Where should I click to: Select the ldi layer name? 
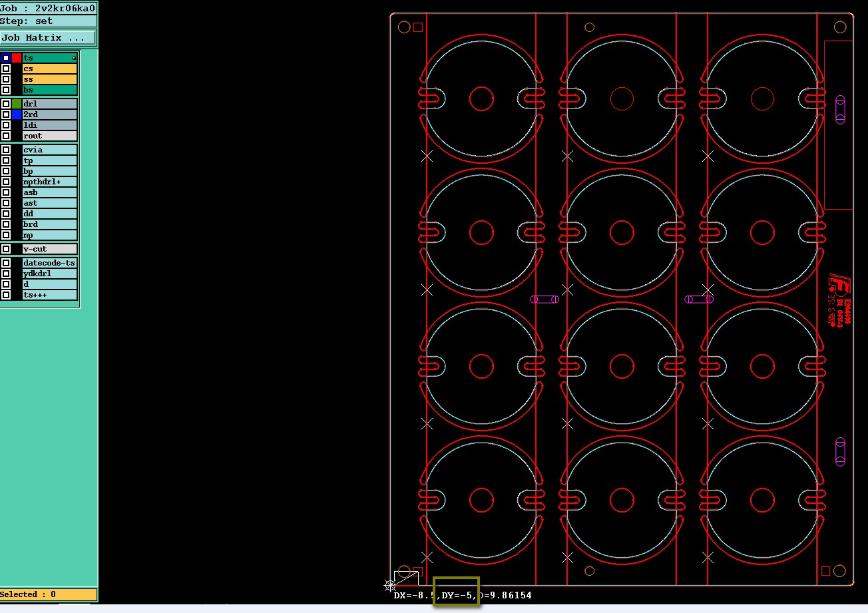coord(50,125)
